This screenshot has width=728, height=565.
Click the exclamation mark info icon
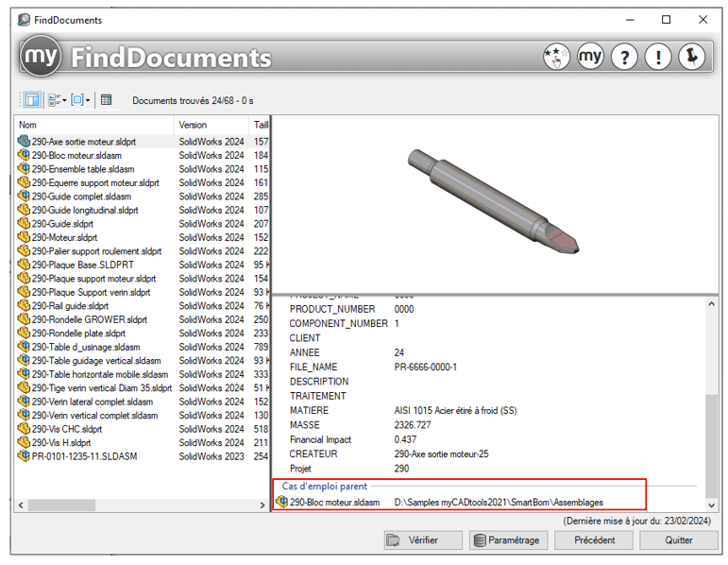coord(658,57)
